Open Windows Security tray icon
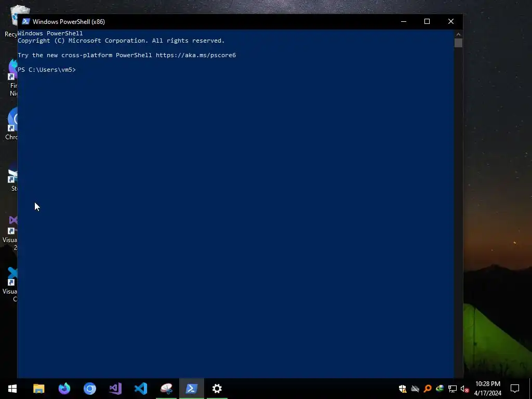The width and height of the screenshot is (532, 399). click(x=403, y=389)
